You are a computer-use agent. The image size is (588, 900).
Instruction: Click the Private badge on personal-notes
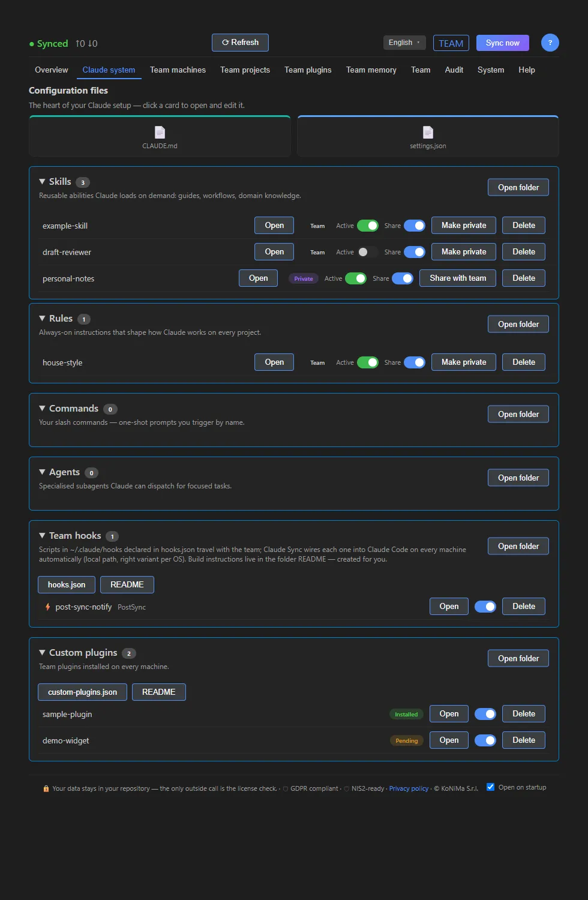pyautogui.click(x=304, y=278)
